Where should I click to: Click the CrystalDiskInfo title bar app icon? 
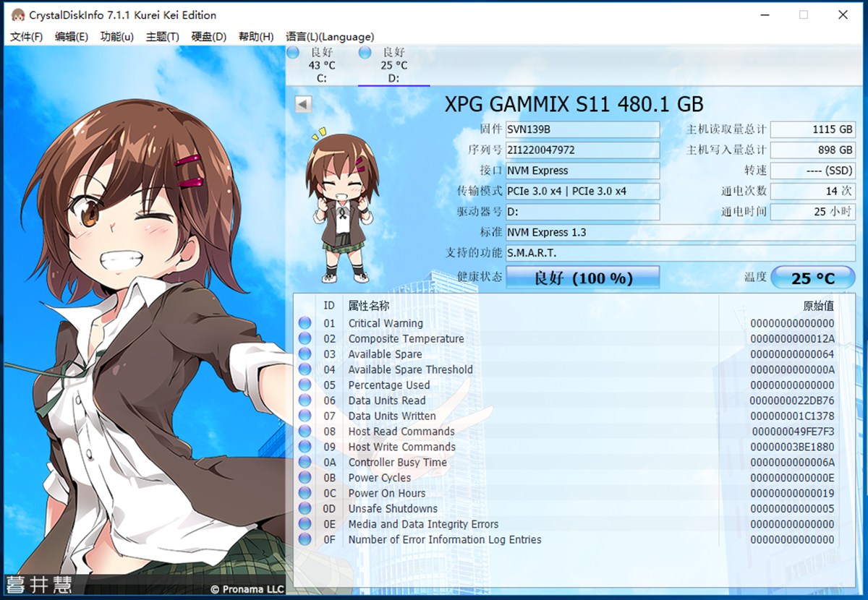17,15
